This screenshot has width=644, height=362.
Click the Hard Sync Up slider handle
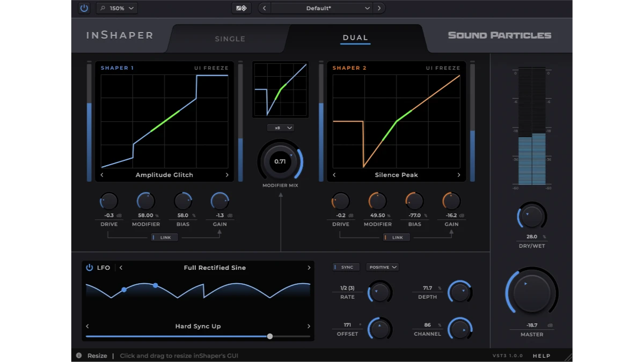point(270,336)
